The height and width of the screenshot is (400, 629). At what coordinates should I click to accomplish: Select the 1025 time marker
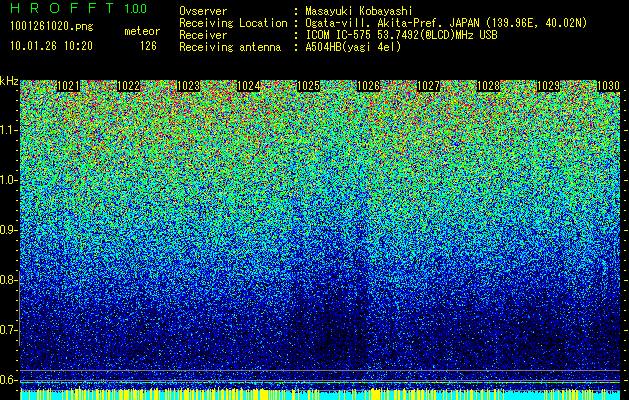pos(308,86)
